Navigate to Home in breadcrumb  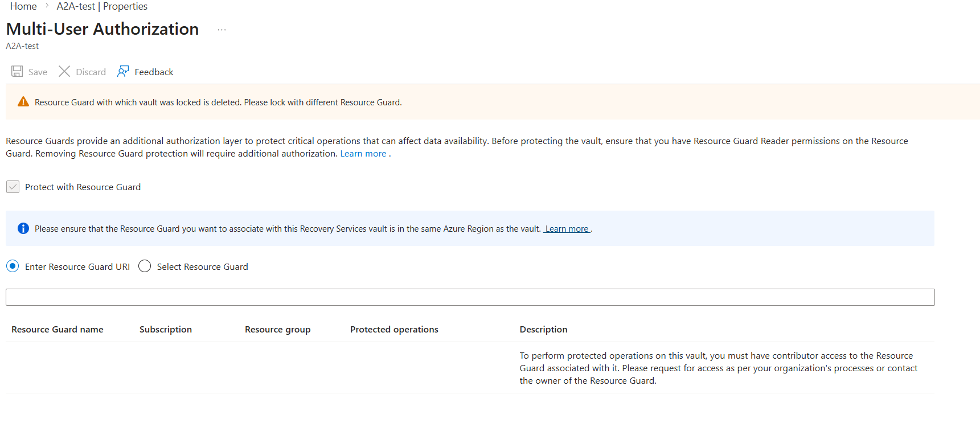coord(23,6)
